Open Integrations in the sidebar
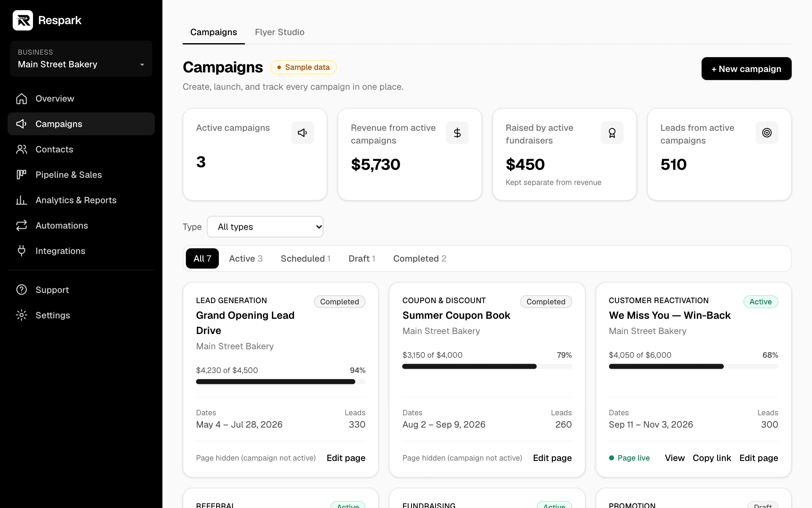 pyautogui.click(x=81, y=251)
